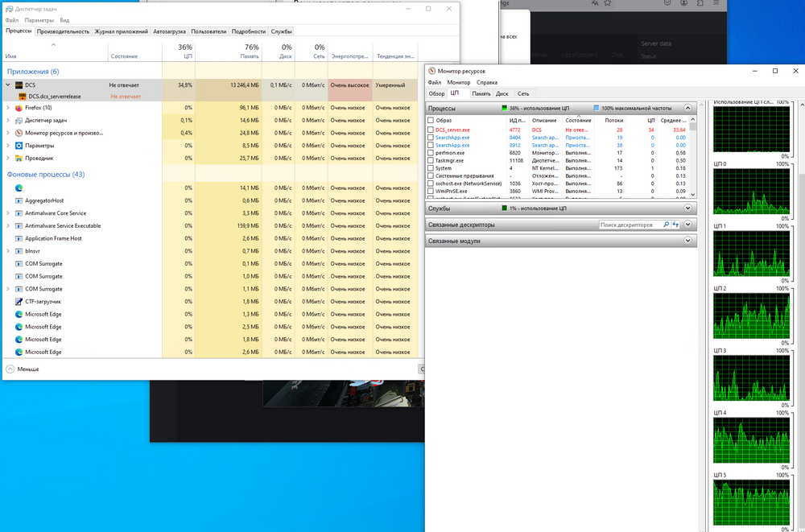This screenshot has width=805, height=532.
Task: Switch to the Автозагрузка tab
Action: click(169, 31)
